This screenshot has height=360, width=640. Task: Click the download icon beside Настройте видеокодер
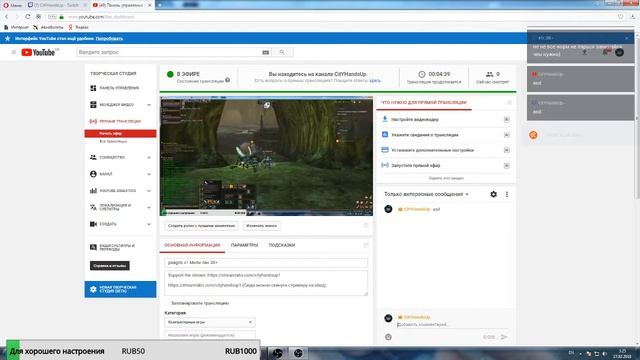(x=384, y=119)
